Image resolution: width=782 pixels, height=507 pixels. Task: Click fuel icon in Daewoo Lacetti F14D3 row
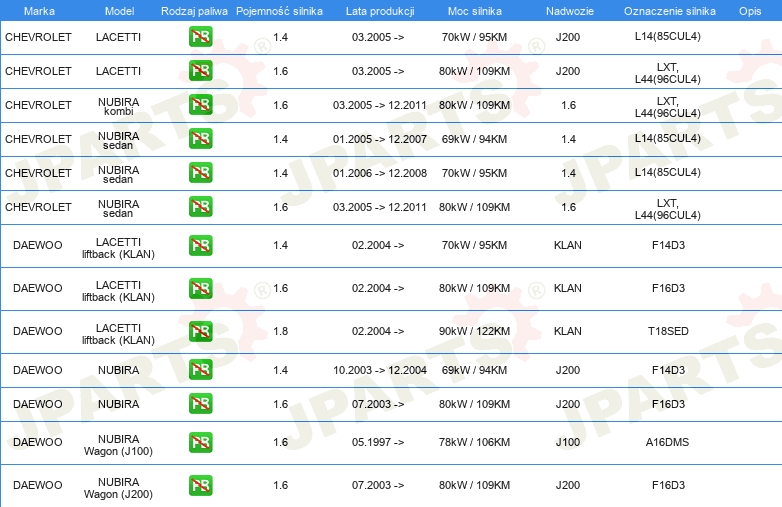click(x=200, y=245)
